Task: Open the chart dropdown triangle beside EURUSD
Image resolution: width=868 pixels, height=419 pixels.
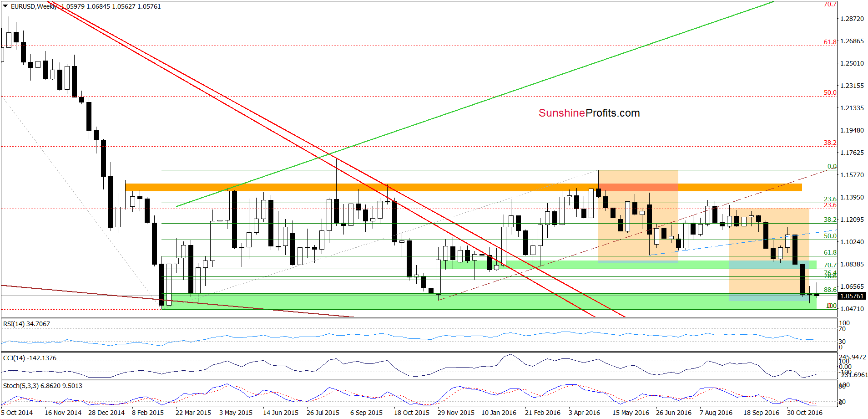Action: pyautogui.click(x=5, y=6)
